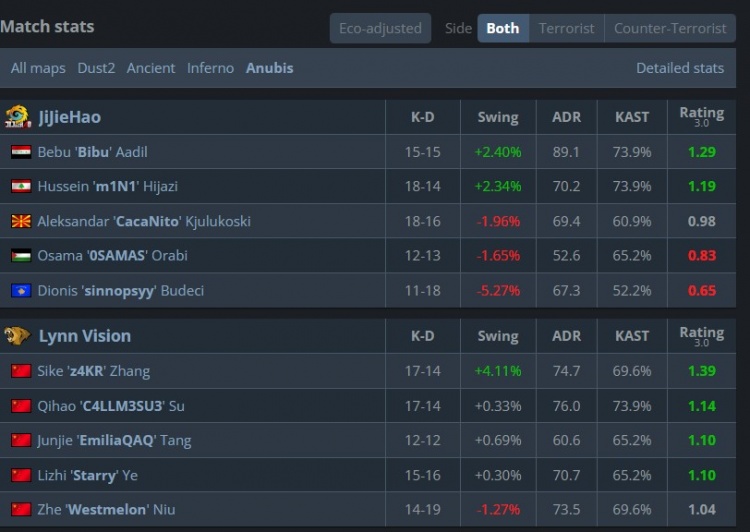The image size is (750, 532).
Task: Click 0SAMAS's K-D value 12-13
Action: coord(423,255)
